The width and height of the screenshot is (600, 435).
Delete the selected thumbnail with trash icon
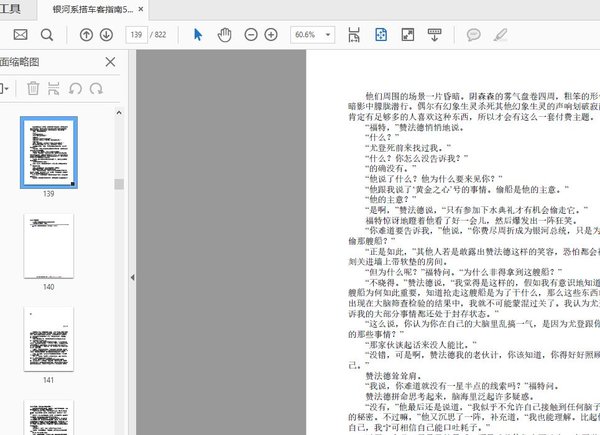(33, 89)
